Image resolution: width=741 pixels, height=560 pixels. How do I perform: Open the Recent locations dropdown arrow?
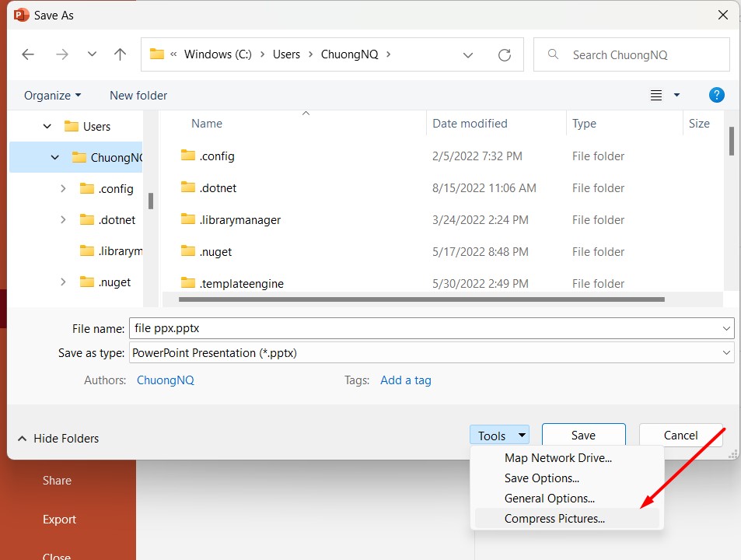point(92,54)
